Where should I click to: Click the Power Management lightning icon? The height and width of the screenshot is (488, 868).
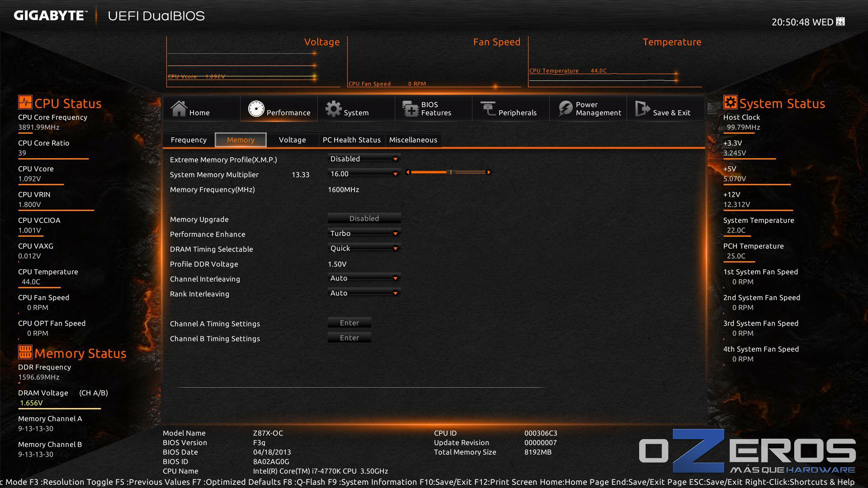click(x=565, y=108)
